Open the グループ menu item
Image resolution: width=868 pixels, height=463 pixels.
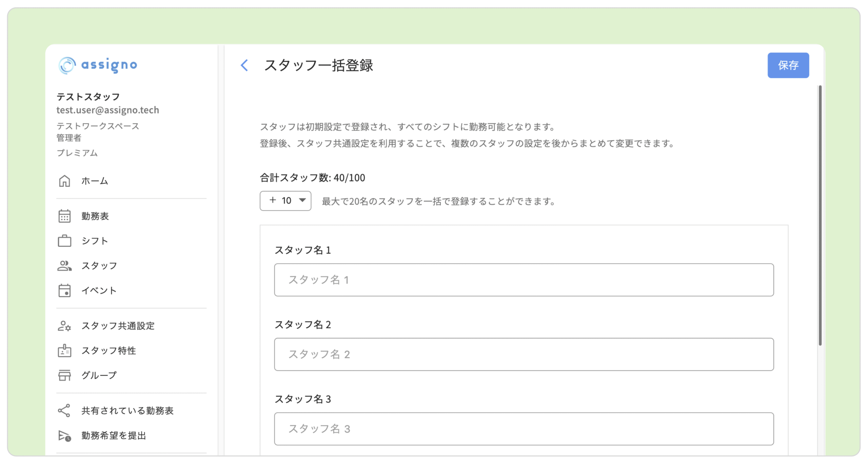99,375
